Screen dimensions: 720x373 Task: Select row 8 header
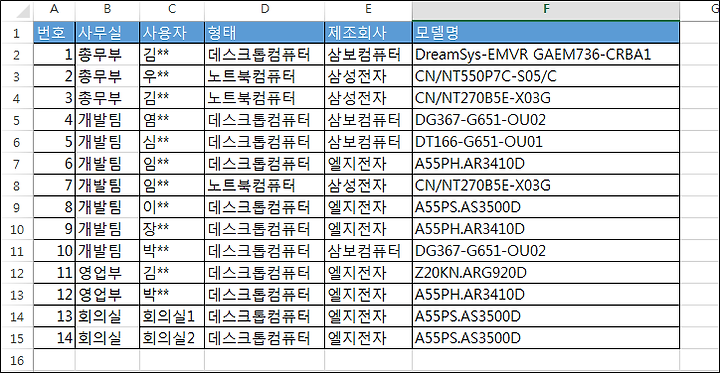(x=17, y=186)
